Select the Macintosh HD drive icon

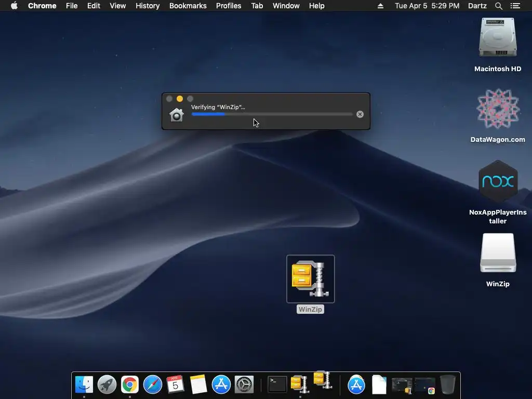pyautogui.click(x=498, y=37)
